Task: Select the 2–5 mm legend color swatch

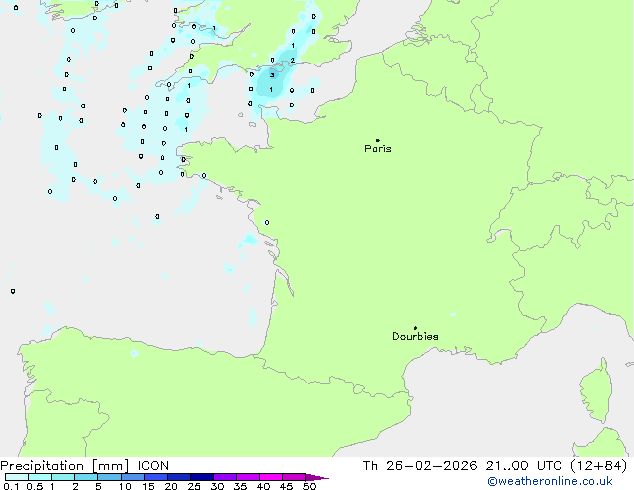Action: point(86,477)
